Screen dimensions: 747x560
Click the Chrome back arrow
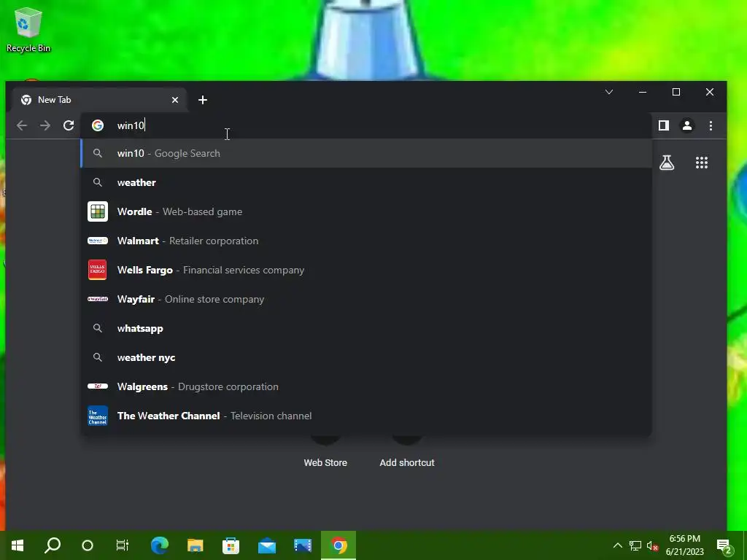(x=22, y=125)
